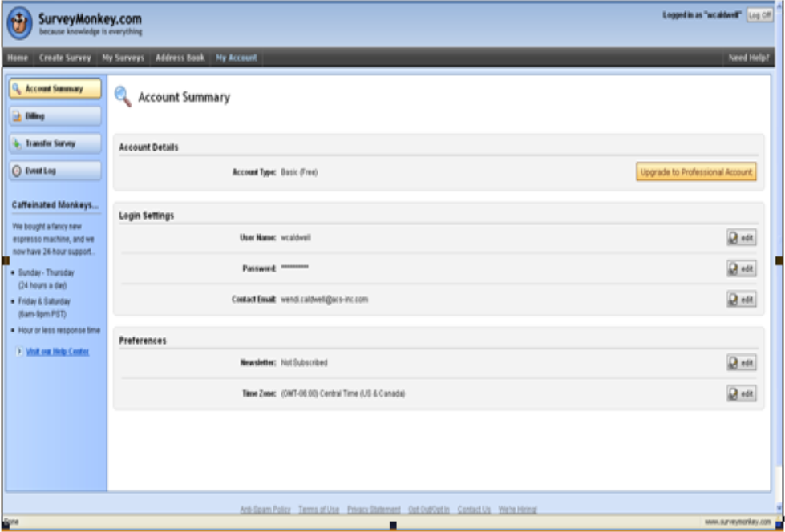The width and height of the screenshot is (785, 532).
Task: Click Upgrade to Professional Account button
Action: 695,172
